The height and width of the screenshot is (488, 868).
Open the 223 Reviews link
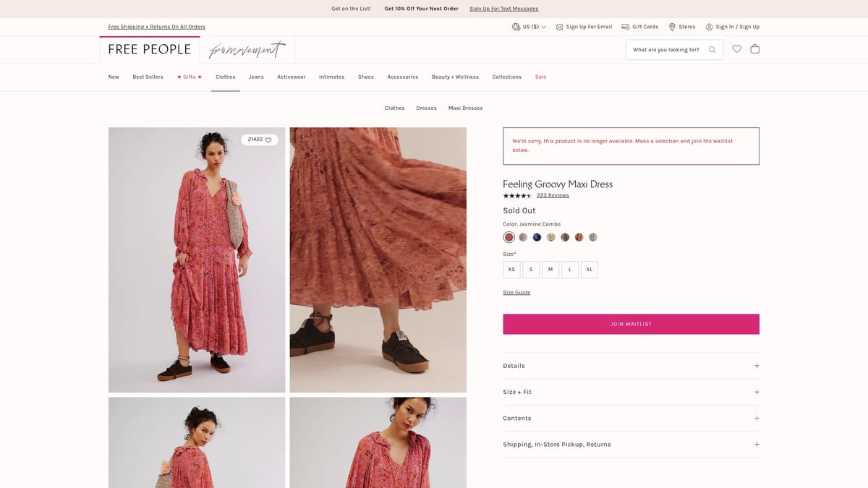553,195
